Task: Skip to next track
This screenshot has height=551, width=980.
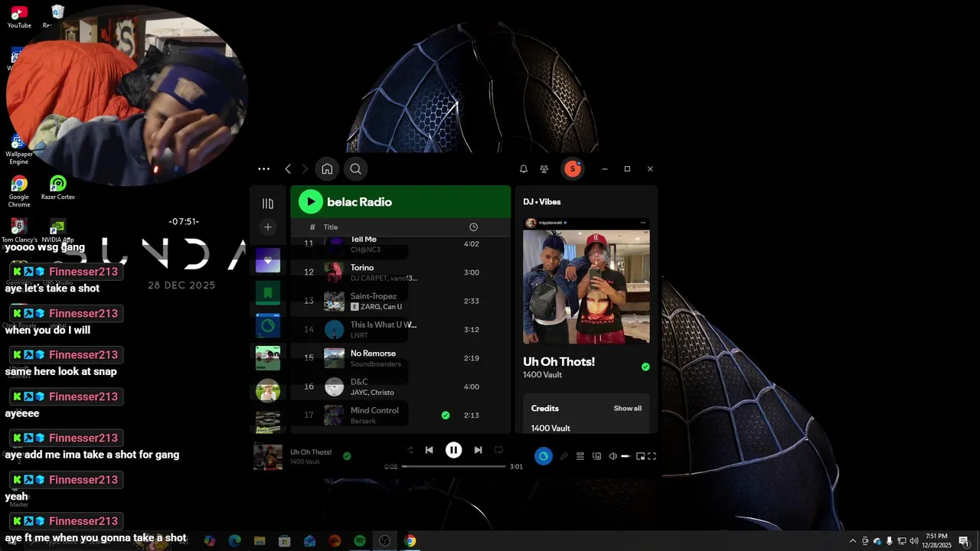Action: coord(478,450)
